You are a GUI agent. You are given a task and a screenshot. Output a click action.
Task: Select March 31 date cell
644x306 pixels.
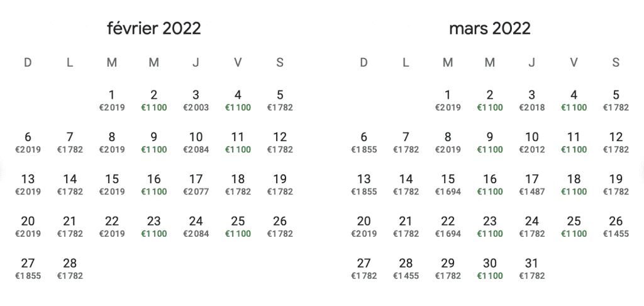tap(532, 269)
